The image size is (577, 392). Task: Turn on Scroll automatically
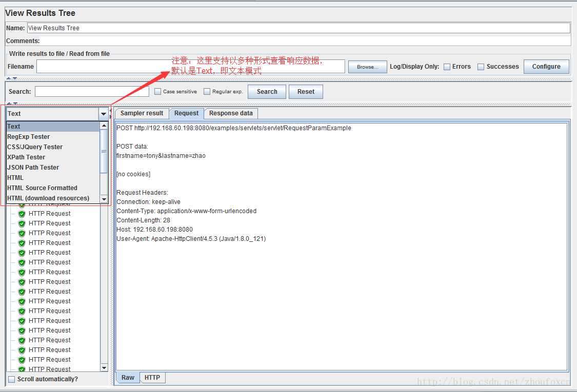coord(12,379)
